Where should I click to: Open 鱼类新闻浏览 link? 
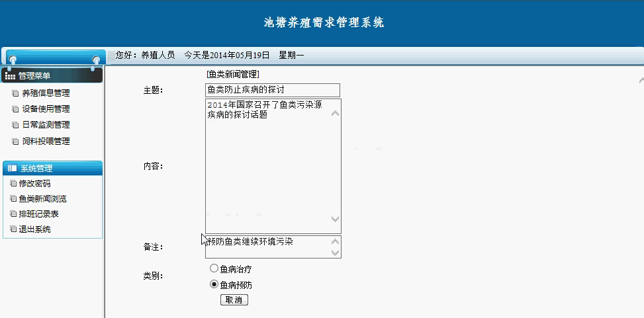coord(43,198)
